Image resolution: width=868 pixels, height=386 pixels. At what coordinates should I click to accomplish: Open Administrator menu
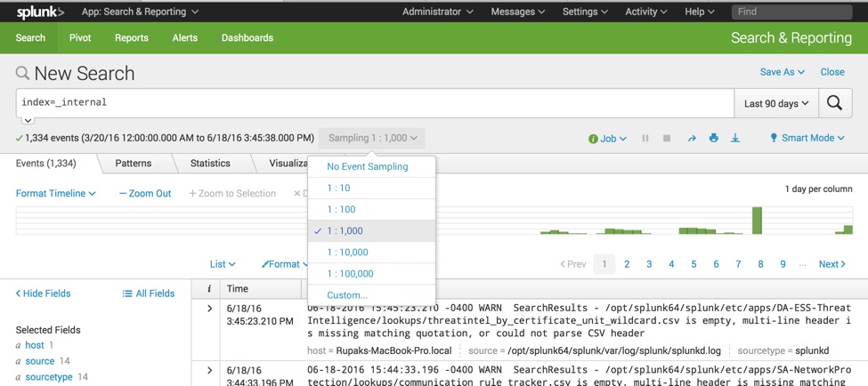pyautogui.click(x=437, y=12)
